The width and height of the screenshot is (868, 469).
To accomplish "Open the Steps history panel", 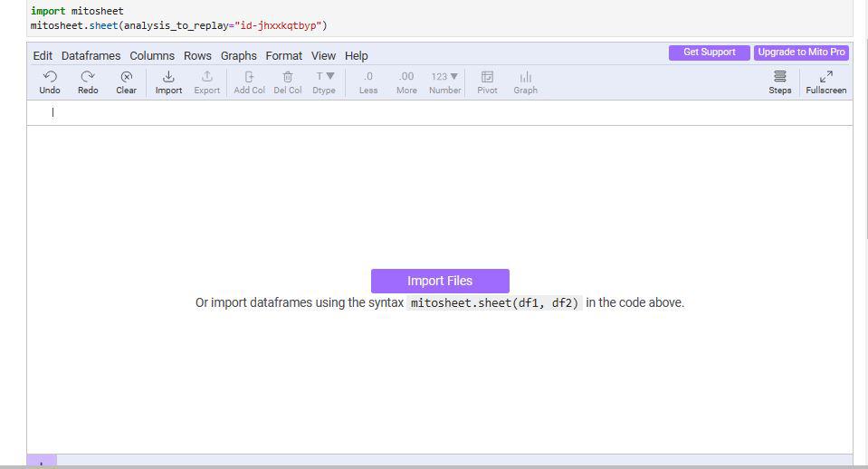I will 780,82.
